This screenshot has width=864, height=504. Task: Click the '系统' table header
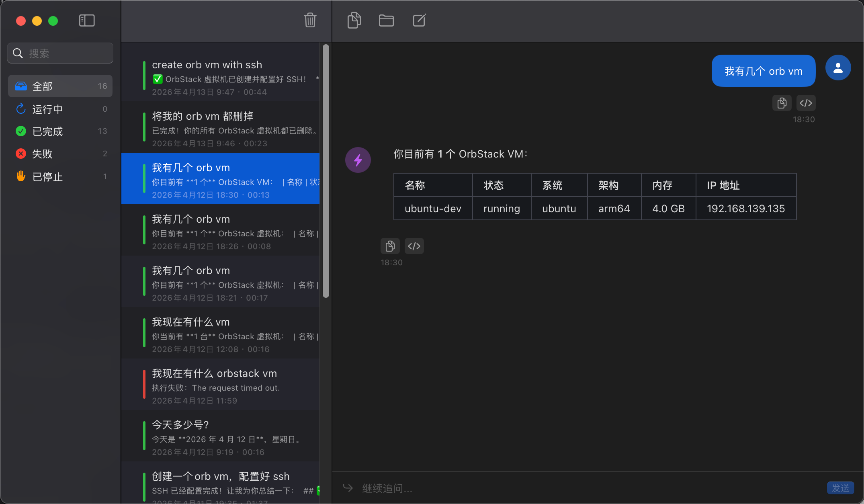pyautogui.click(x=559, y=185)
